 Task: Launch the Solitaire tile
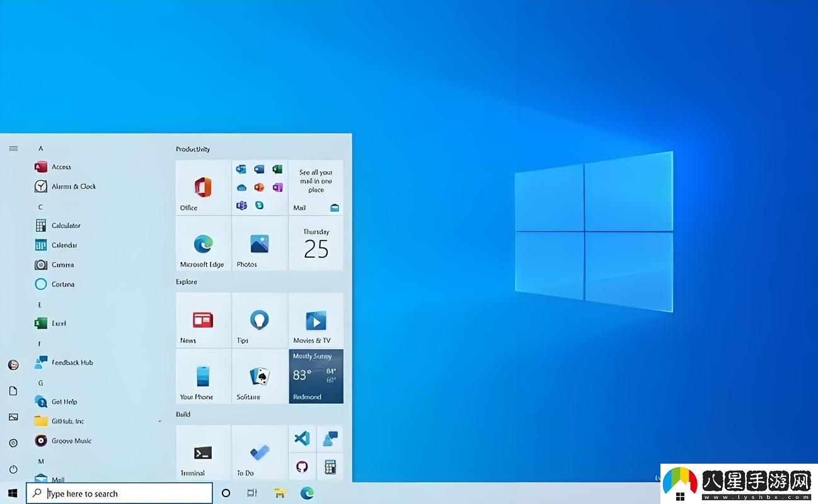259,377
